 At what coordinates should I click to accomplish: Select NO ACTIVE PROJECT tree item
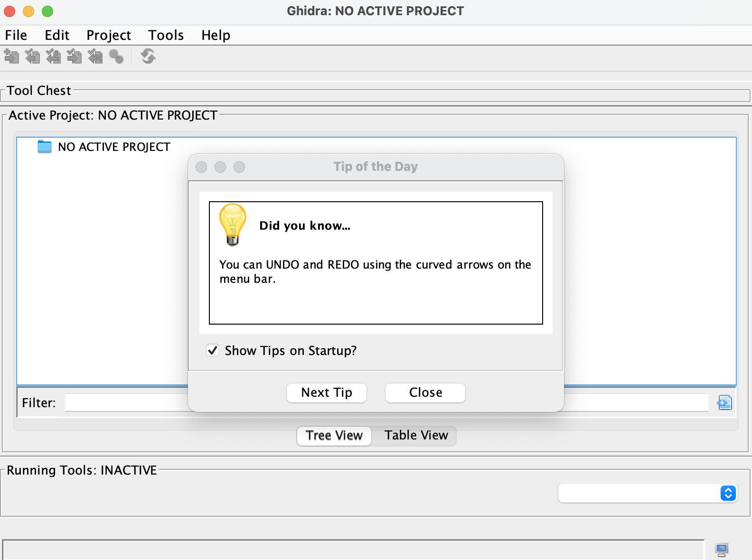[114, 147]
